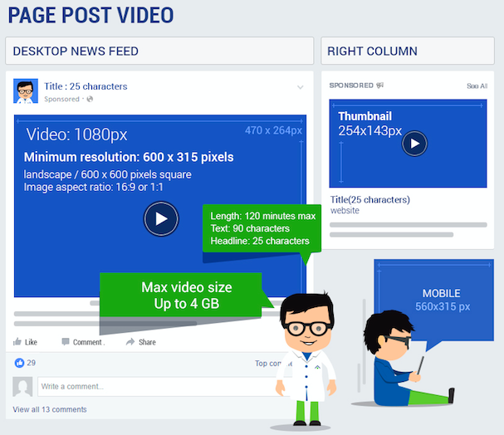The image size is (504, 435).
Task: Click the website link under ad title
Action: pos(345,210)
